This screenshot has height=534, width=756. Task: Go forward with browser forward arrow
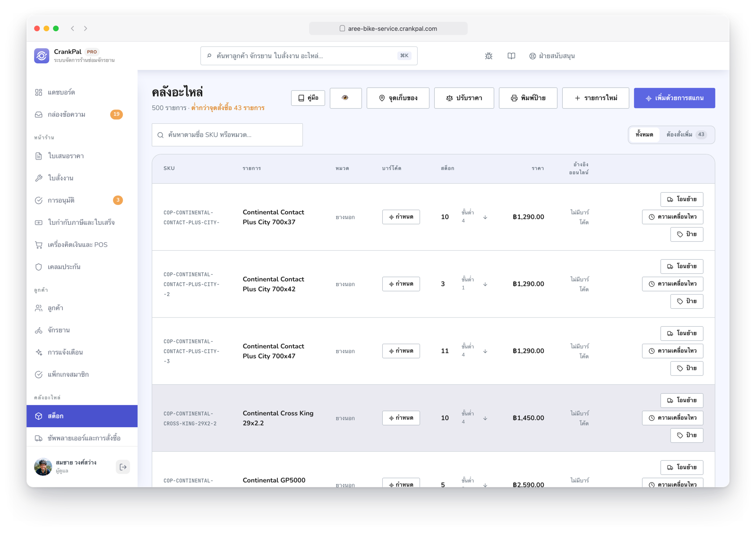pyautogui.click(x=86, y=28)
